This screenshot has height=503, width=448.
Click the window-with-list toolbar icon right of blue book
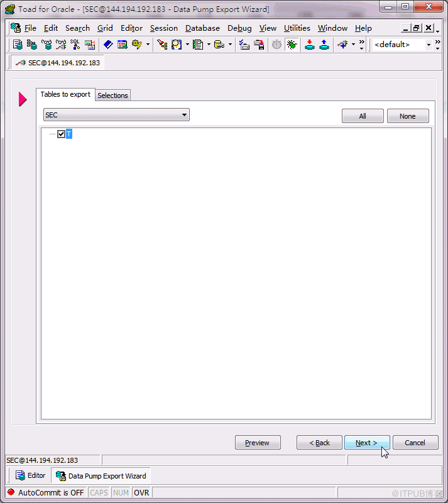tap(123, 45)
